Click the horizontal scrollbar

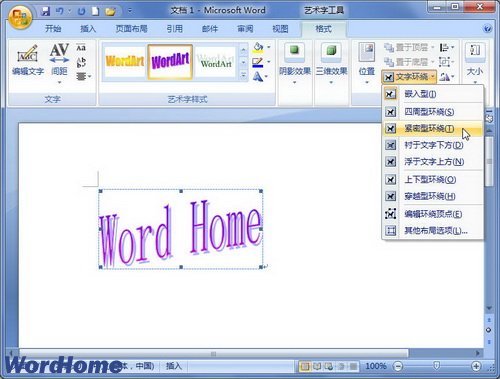click(213, 353)
